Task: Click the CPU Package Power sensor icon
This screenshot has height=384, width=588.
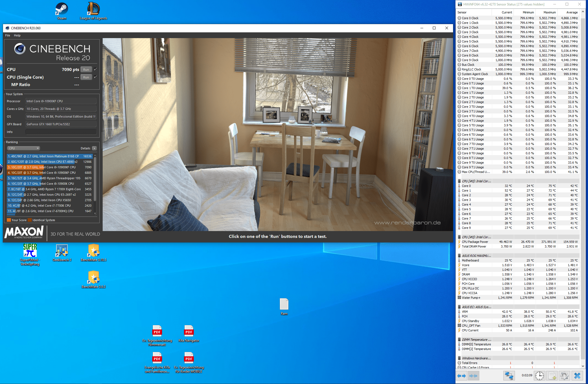Action: 459,242
